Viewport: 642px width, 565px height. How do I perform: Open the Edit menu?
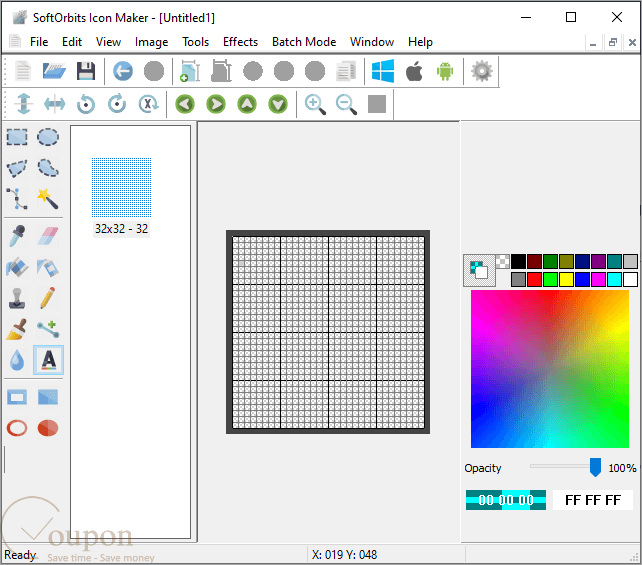tap(72, 42)
